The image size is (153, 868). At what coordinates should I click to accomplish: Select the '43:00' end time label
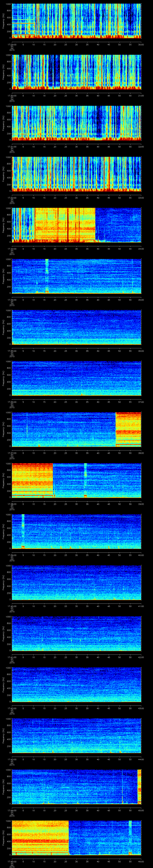click(141, 708)
